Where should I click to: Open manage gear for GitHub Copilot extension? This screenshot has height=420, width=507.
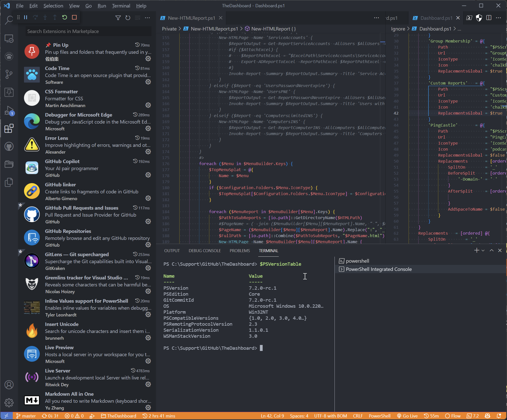click(x=148, y=175)
